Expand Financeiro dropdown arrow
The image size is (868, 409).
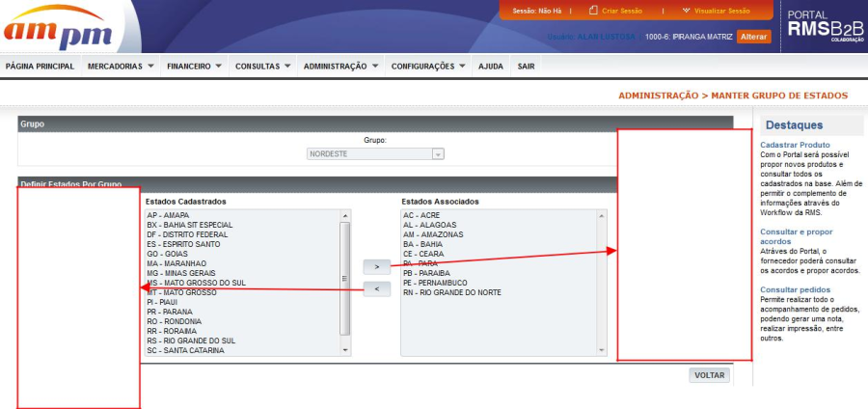[219, 66]
